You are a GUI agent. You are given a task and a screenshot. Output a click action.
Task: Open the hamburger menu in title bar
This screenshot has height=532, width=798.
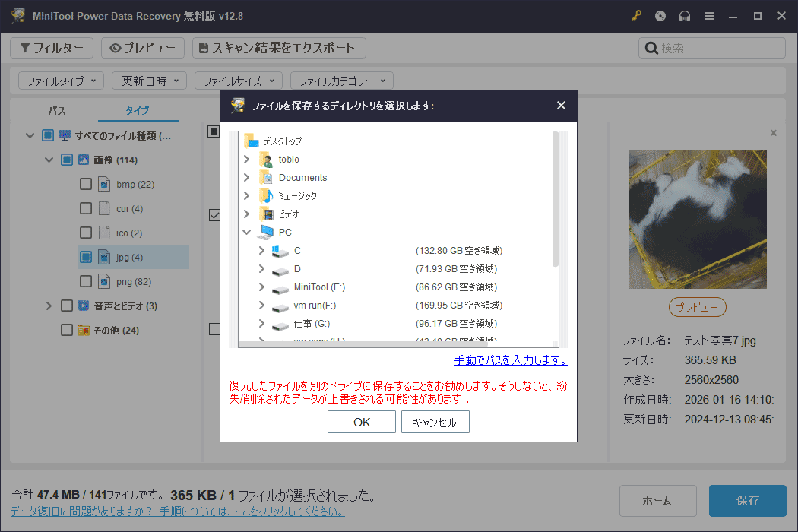709,15
